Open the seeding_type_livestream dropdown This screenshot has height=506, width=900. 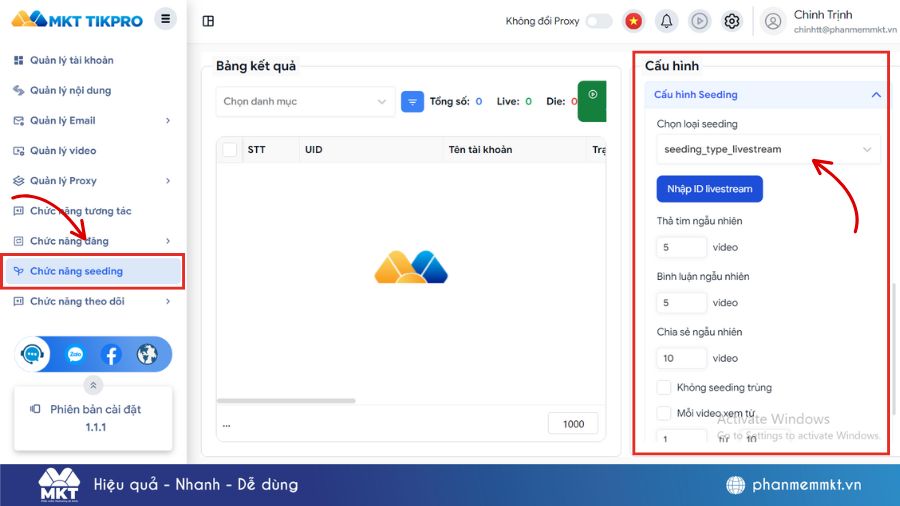click(x=767, y=149)
